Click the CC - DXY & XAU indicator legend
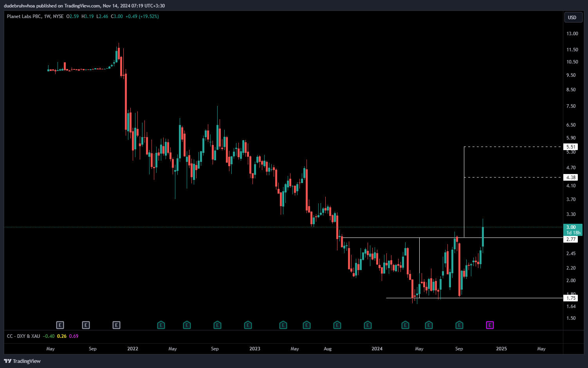Image resolution: width=588 pixels, height=368 pixels. [23, 336]
